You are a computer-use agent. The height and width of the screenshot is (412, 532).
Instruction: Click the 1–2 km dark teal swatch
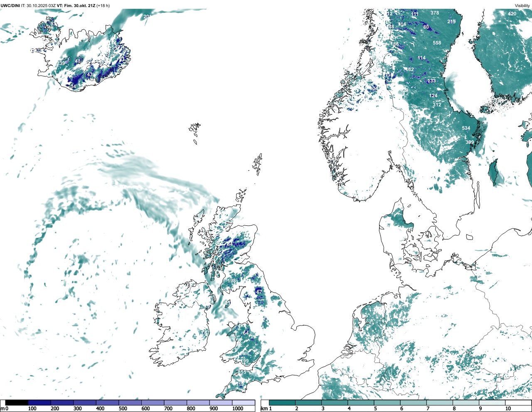(282, 402)
